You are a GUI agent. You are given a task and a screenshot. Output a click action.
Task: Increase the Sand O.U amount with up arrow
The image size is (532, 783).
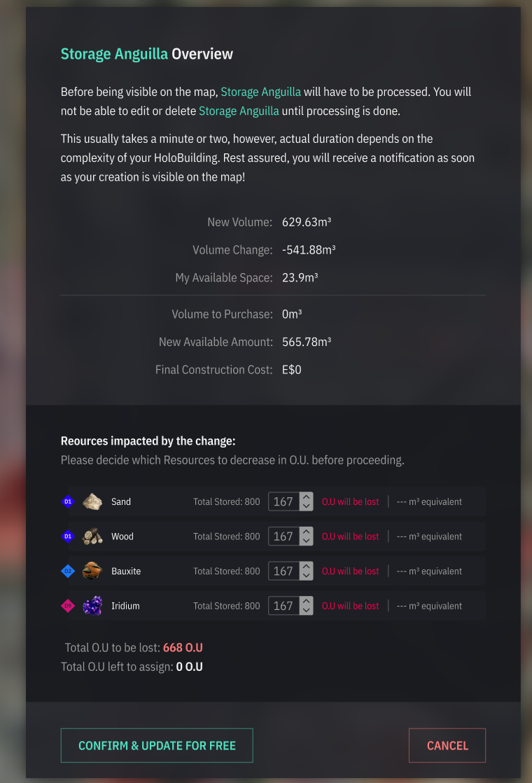tap(306, 497)
